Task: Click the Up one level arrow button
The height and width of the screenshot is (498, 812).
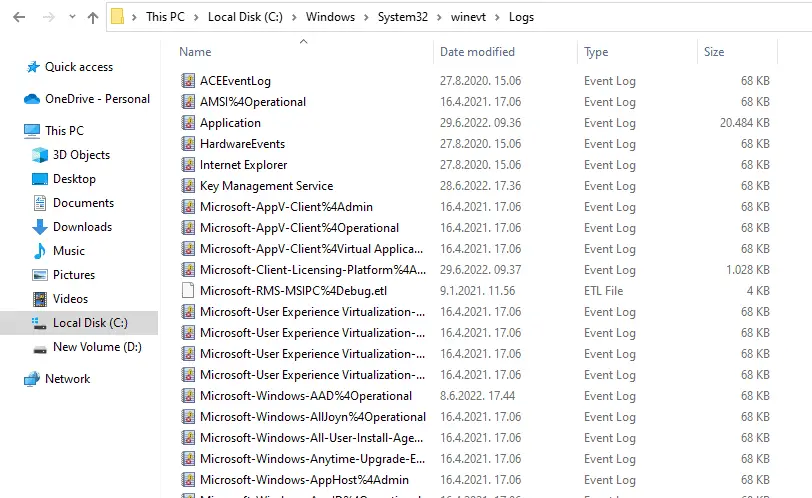Action: [x=93, y=17]
